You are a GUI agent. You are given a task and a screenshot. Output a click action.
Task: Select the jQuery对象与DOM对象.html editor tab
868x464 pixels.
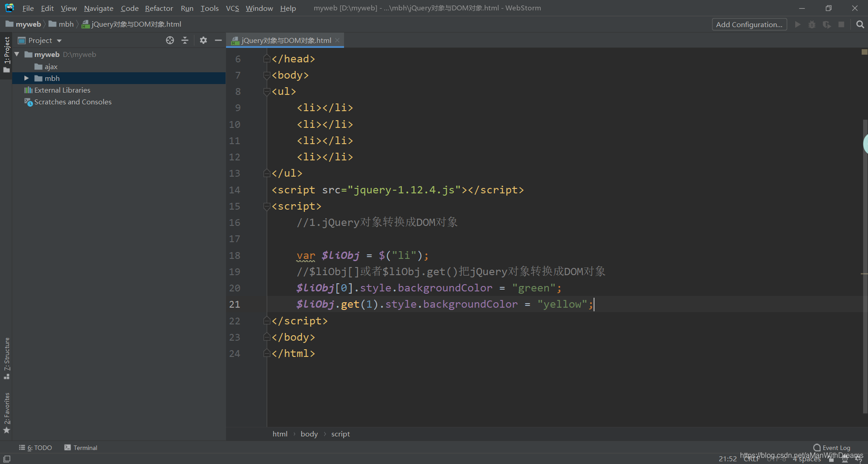tap(285, 40)
